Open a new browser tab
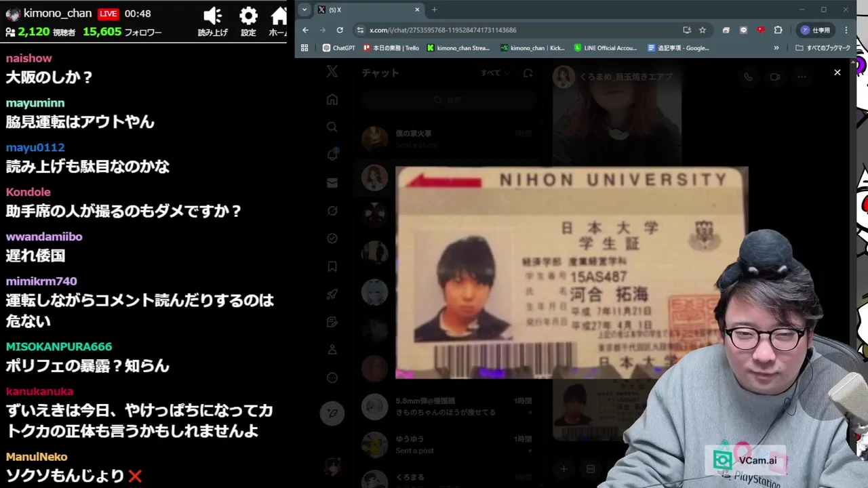 [x=434, y=9]
